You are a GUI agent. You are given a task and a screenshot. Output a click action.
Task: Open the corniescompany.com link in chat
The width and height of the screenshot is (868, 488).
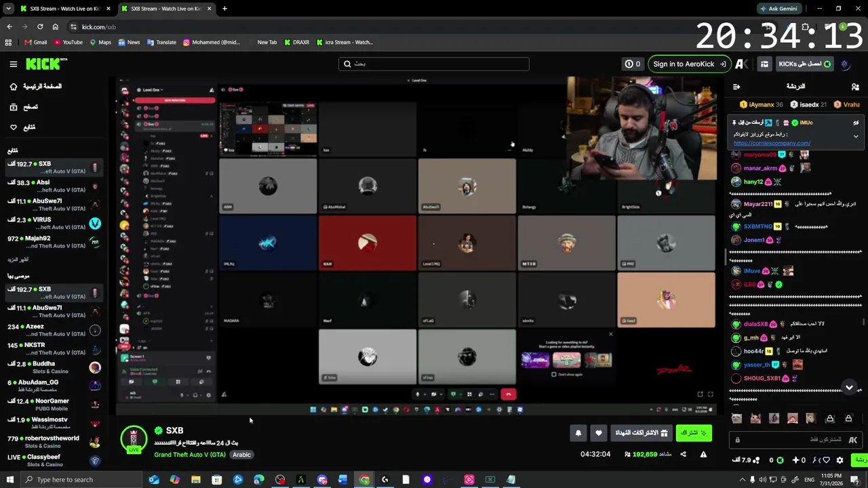pos(772,143)
